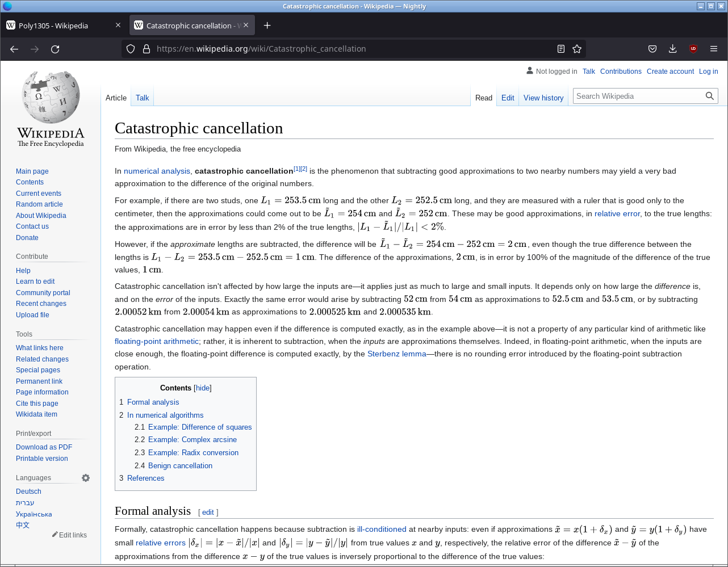Open Recent changes link

(41, 304)
